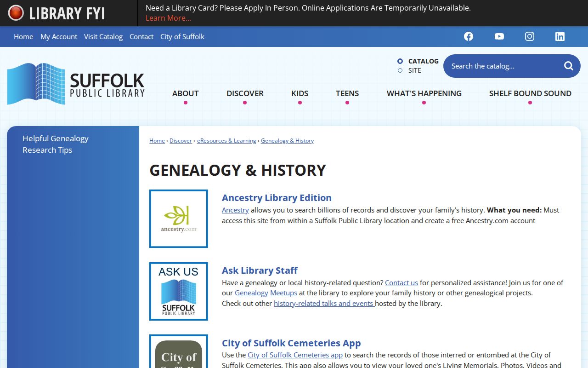The height and width of the screenshot is (368, 588).
Task: Open the library's YouTube channel icon
Action: coord(499,36)
